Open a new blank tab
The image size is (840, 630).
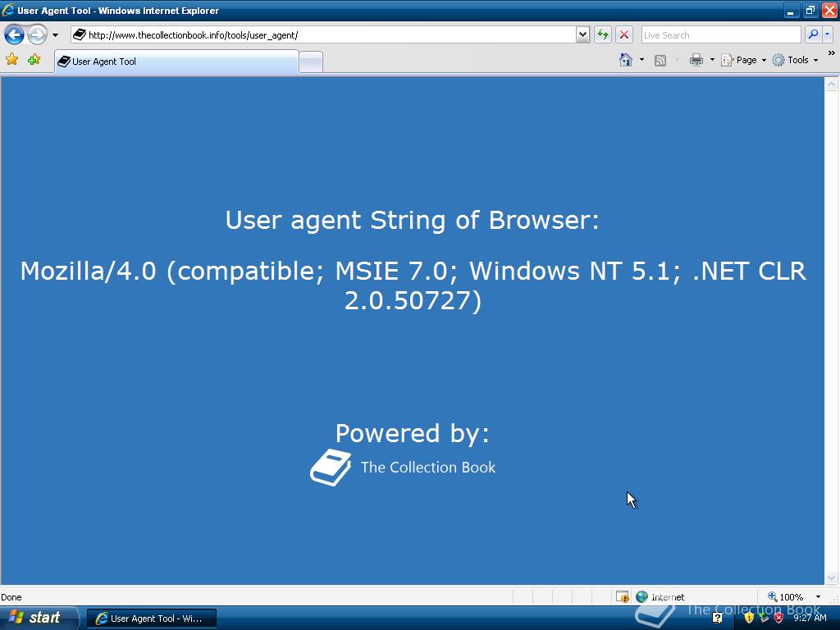[311, 62]
